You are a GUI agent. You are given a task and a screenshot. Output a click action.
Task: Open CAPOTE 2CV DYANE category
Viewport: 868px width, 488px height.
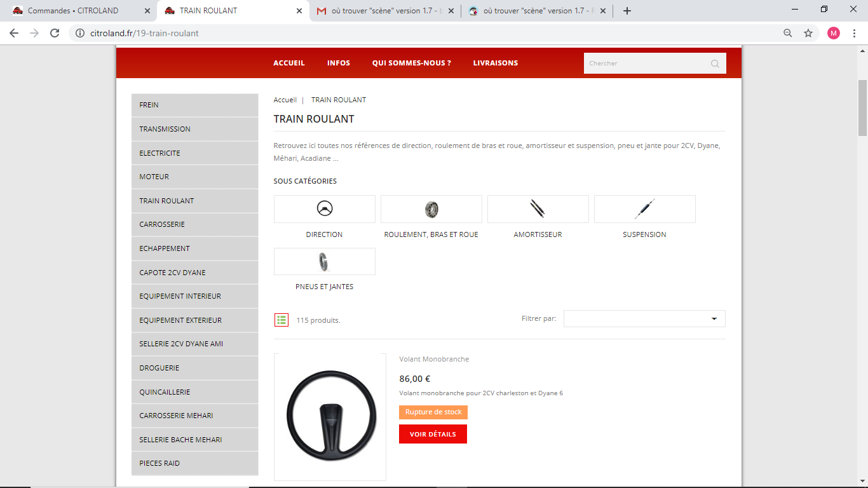[x=195, y=273]
